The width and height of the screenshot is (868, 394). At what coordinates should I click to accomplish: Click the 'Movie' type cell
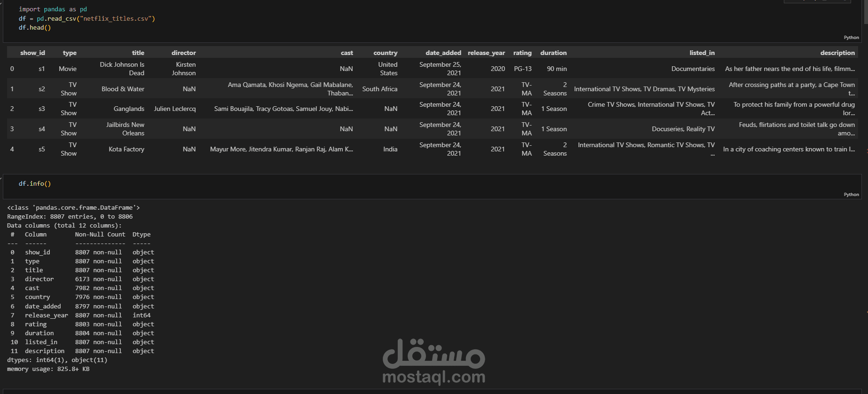pos(68,69)
